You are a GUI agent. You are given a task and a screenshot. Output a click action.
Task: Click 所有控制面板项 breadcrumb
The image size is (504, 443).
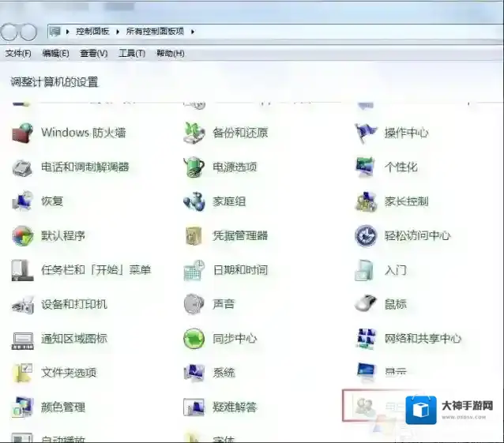[x=155, y=32]
